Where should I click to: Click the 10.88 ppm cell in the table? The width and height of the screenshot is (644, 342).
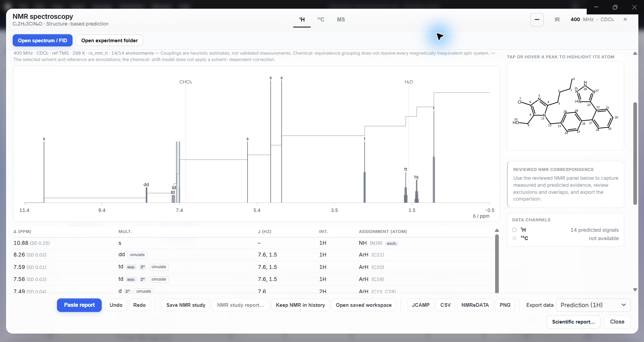point(32,243)
